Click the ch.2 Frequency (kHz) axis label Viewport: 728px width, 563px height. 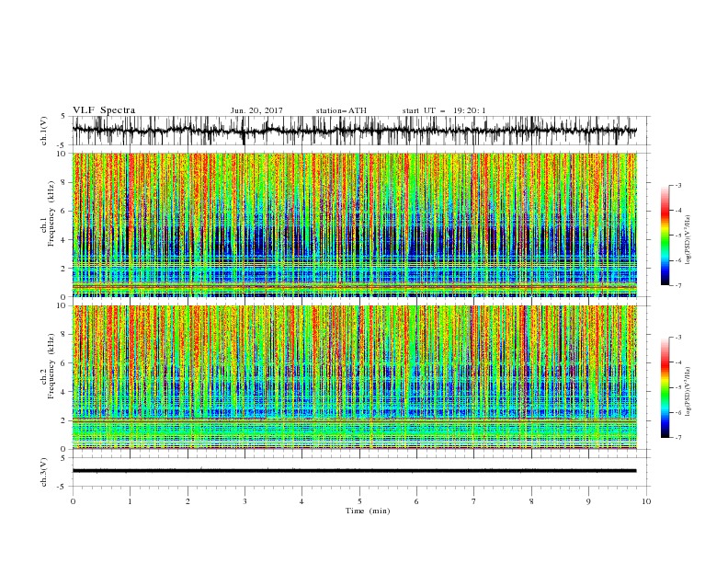[x=48, y=365]
